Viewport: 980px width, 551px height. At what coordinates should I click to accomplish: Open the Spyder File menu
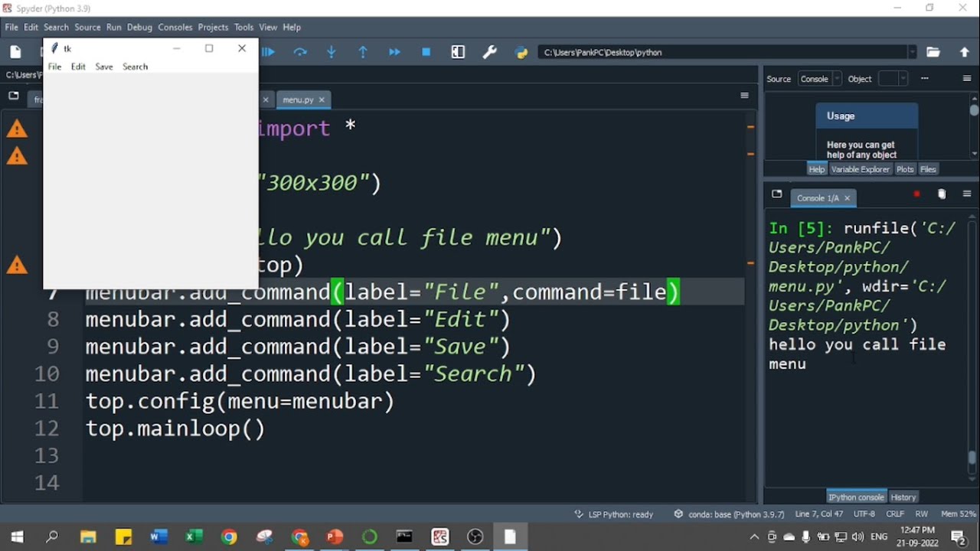pos(11,27)
